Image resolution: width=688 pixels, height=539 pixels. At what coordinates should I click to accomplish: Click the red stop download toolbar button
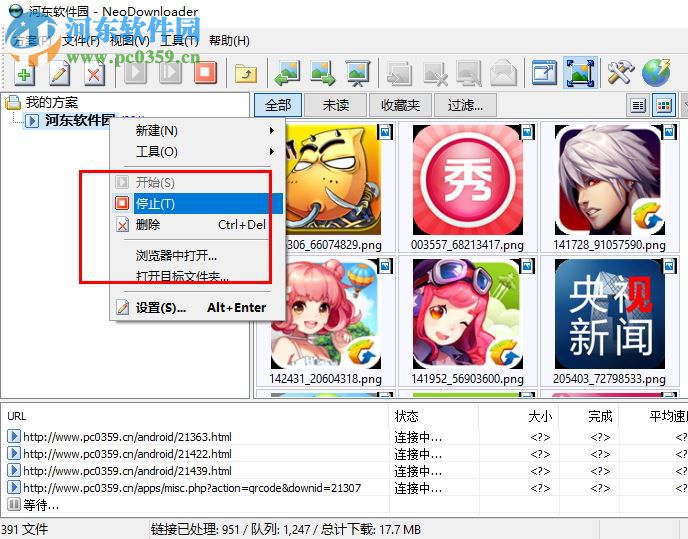206,72
